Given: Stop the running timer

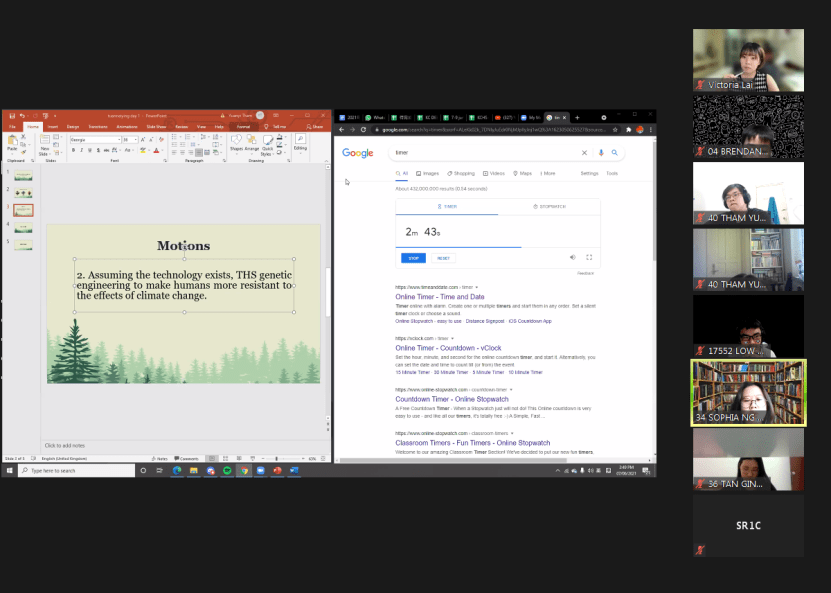Looking at the screenshot, I should point(413,258).
